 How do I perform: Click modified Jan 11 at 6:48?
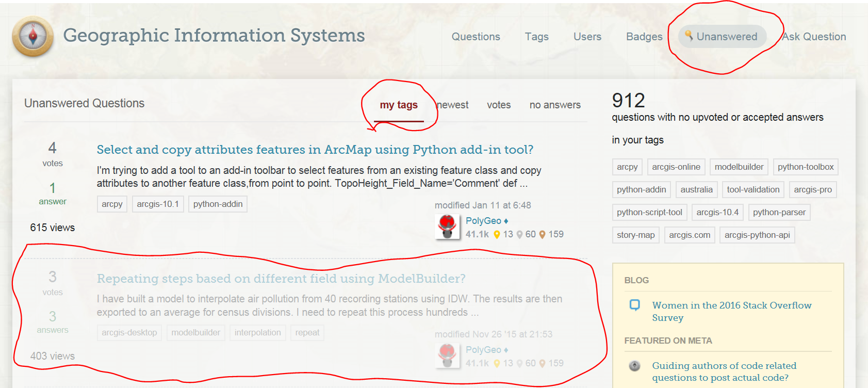coord(483,205)
